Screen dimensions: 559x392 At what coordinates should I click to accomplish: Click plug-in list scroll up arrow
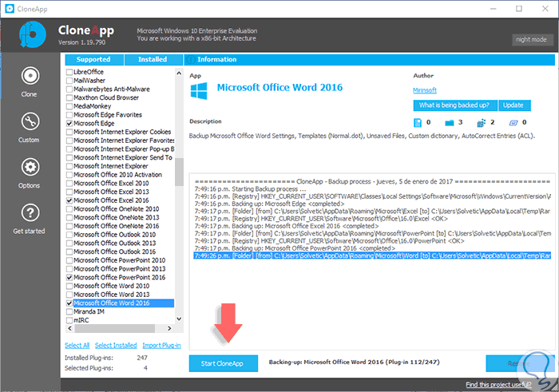(179, 73)
